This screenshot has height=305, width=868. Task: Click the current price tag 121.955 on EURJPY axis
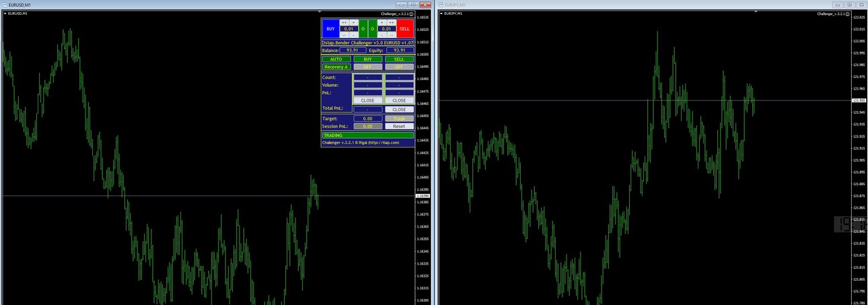(x=859, y=101)
